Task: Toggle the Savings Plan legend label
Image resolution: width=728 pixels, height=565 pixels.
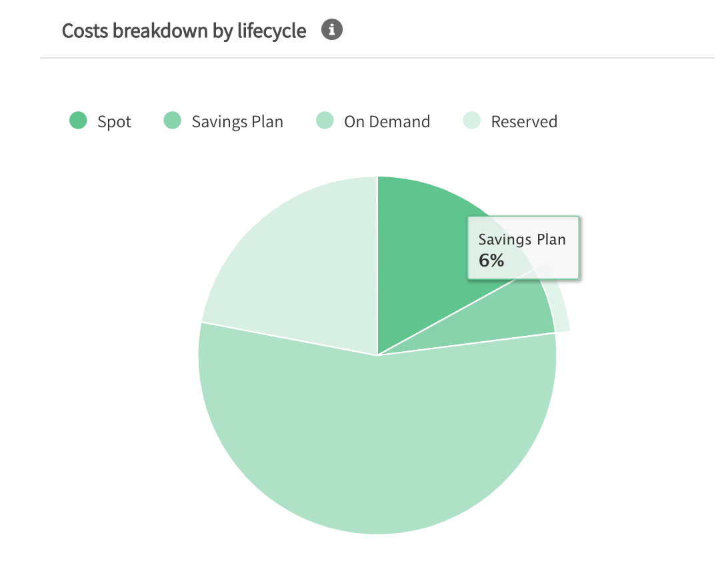Action: (237, 122)
